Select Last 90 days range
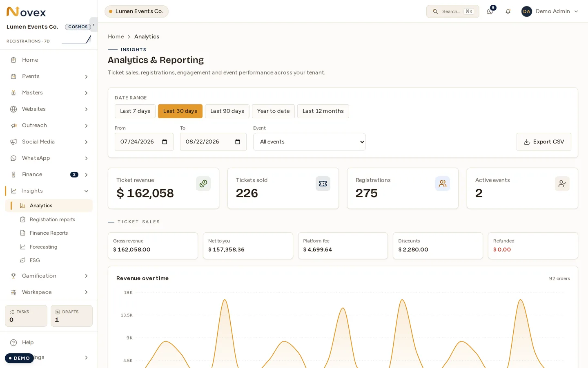This screenshot has width=588, height=368. pyautogui.click(x=227, y=111)
